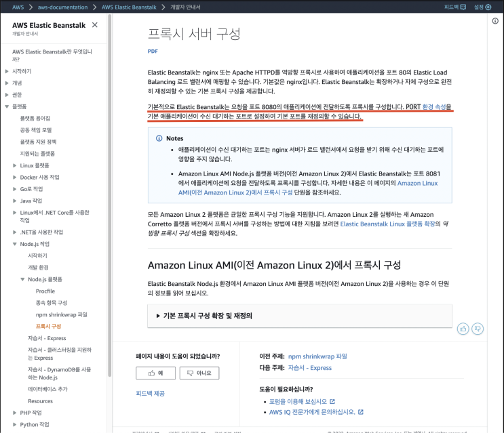The height and width of the screenshot is (433, 504).
Task: Open Resources sidebar item
Action: pos(40,401)
